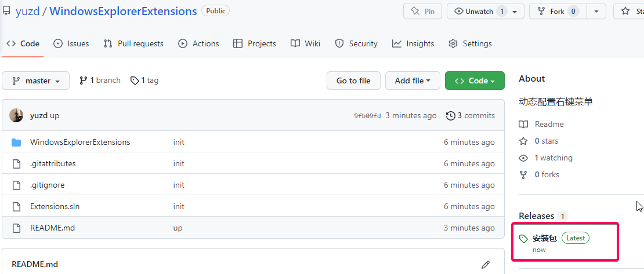Open the Extensions.sln file
Image resolution: width=644 pixels, height=274 pixels.
pos(55,206)
